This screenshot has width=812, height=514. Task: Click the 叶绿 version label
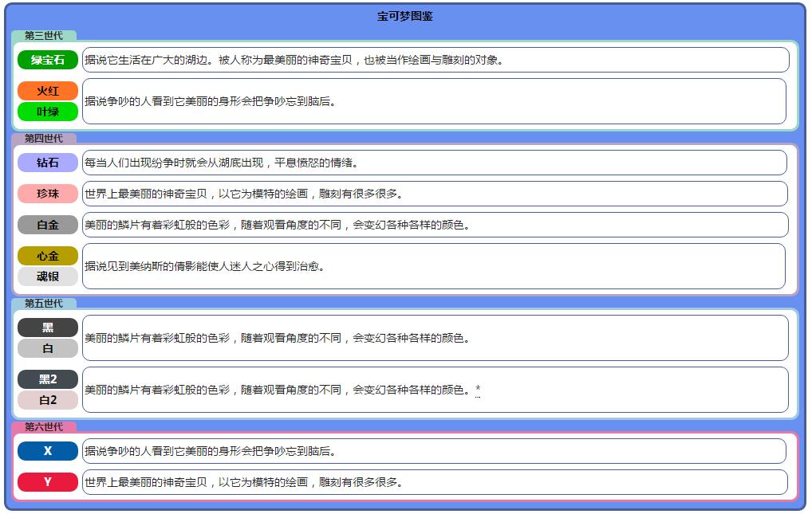[x=48, y=112]
